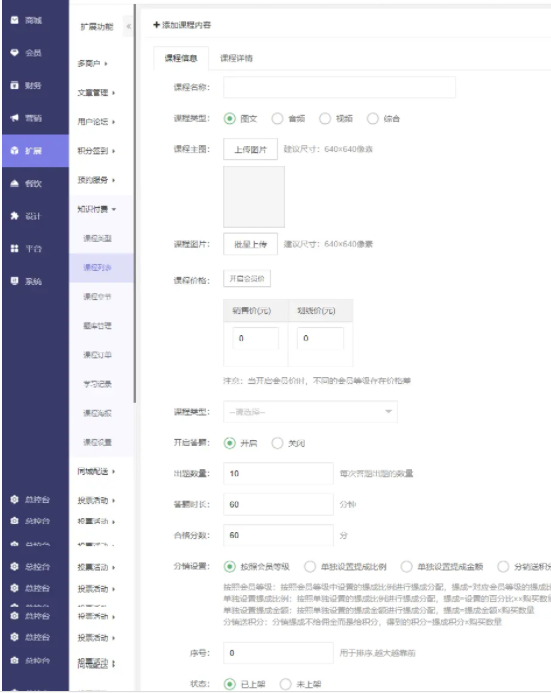Image resolution: width=551 pixels, height=693 pixels.
Task: Open the 财务 finance icon
Action: [15, 85]
